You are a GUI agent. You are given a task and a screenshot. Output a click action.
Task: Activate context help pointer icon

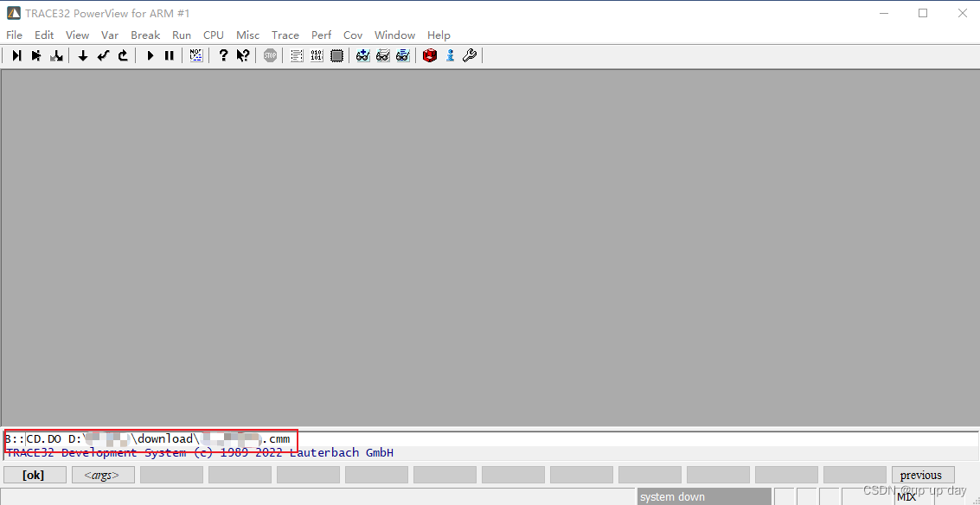(243, 55)
